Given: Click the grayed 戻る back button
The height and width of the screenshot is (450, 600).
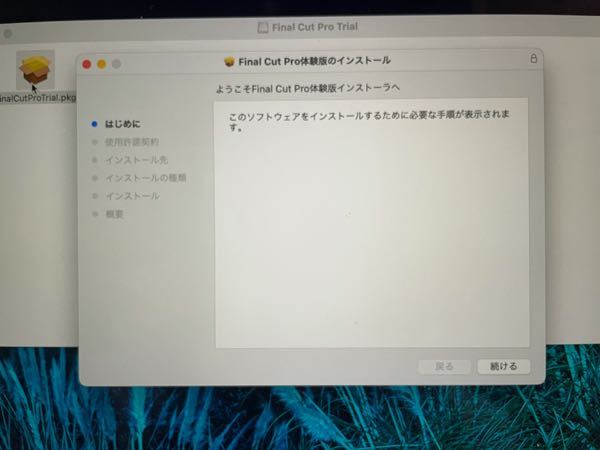Looking at the screenshot, I should pos(444,366).
